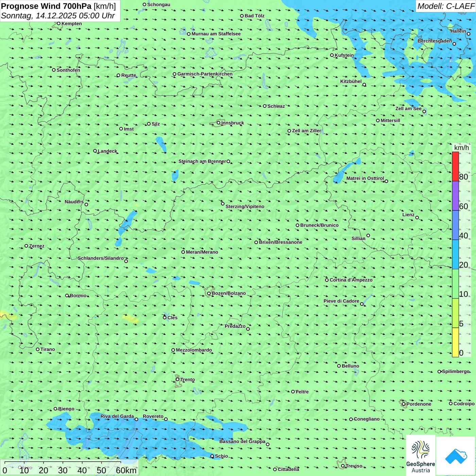Click the Meran/Merano label

202,252
